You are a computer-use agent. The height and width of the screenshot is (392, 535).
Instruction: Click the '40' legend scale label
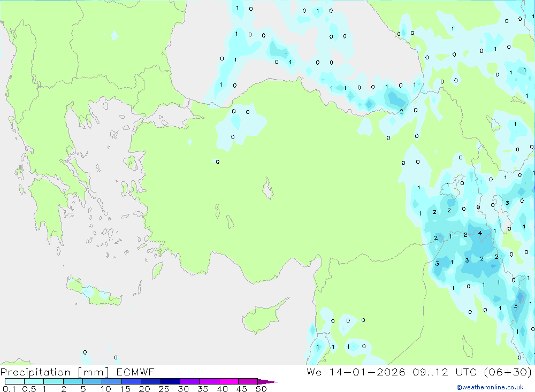click(x=222, y=389)
